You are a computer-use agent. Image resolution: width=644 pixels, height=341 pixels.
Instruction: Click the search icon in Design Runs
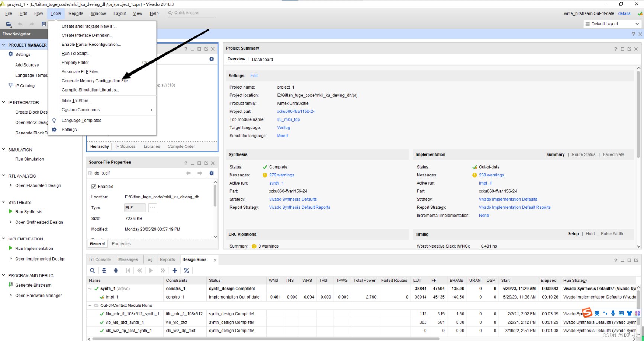(92, 271)
